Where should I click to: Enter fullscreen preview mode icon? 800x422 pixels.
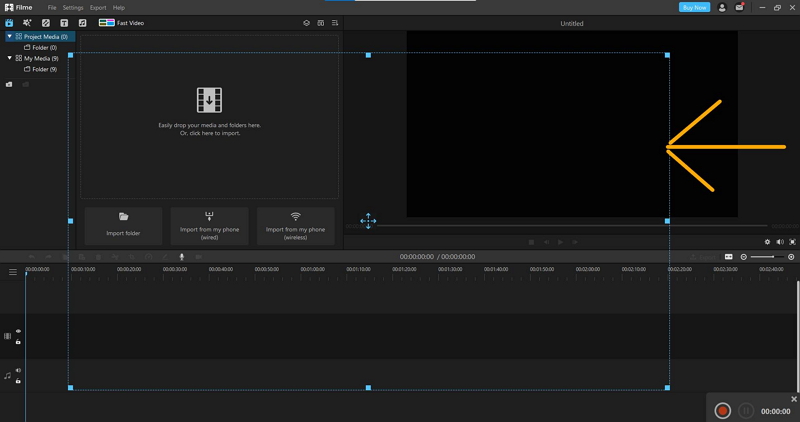click(x=792, y=242)
